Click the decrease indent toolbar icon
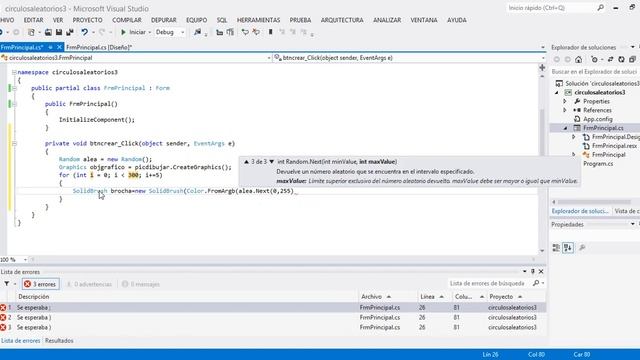Viewport: 640px width, 360px height. 220,32
